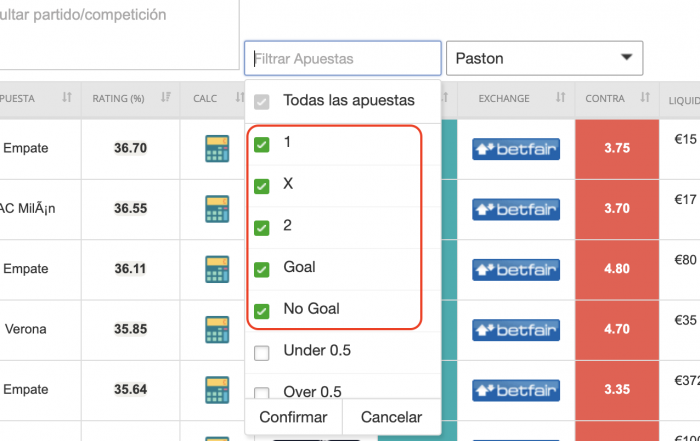700x441 pixels.
Task: Cancel the bet filter dialog
Action: [x=392, y=417]
